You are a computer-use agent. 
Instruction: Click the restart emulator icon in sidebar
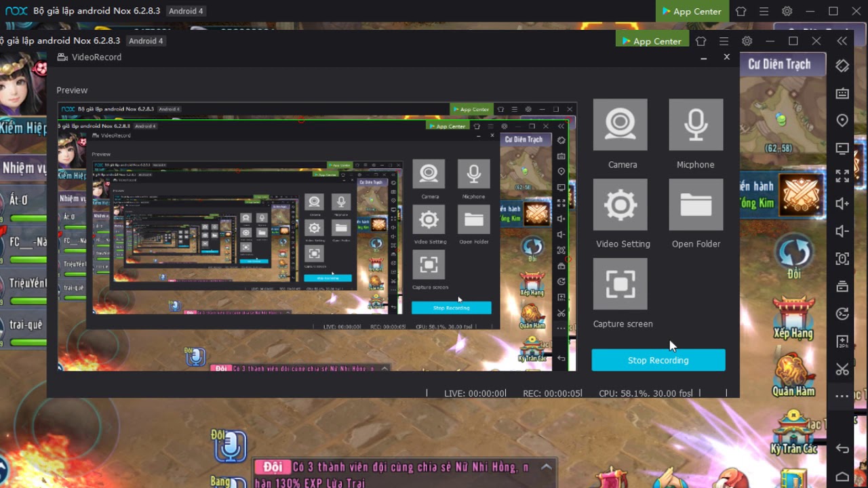842,314
